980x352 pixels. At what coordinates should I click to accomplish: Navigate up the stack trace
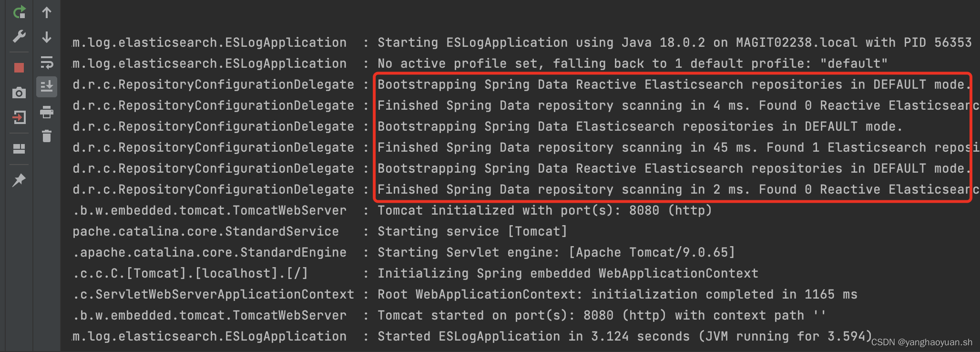[x=47, y=13]
